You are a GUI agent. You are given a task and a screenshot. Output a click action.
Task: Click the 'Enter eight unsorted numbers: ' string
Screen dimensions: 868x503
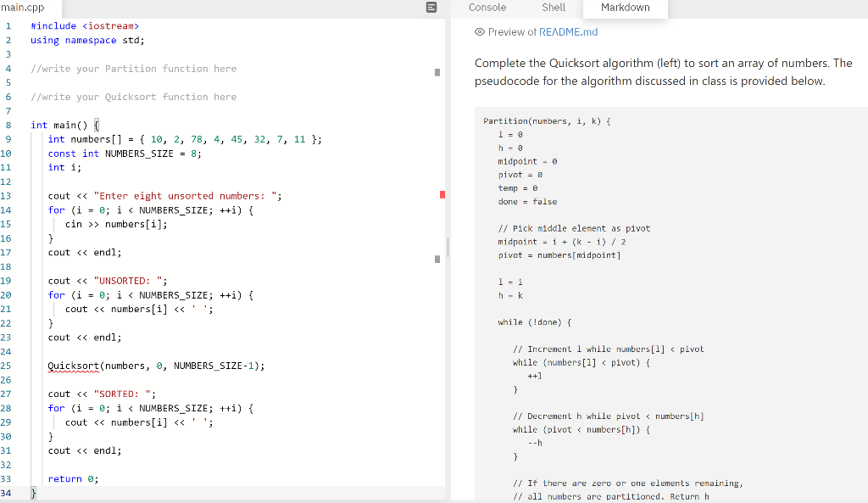[x=185, y=196]
